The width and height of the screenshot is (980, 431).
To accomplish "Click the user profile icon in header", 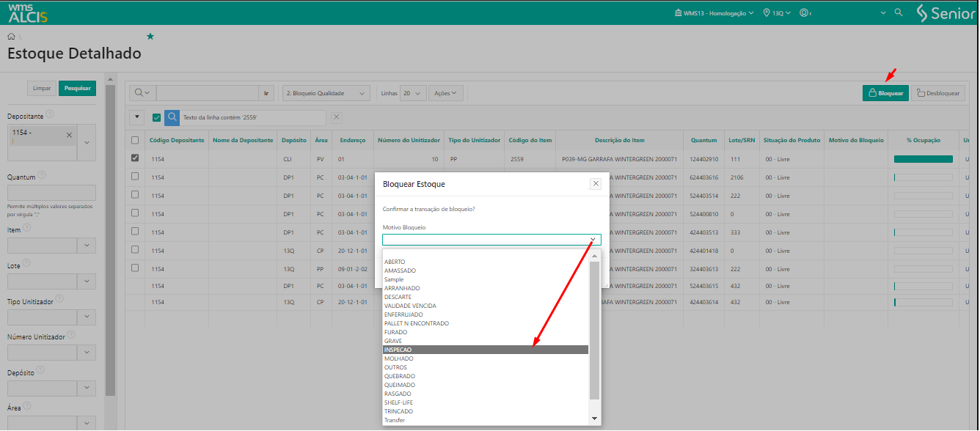I will (x=805, y=13).
